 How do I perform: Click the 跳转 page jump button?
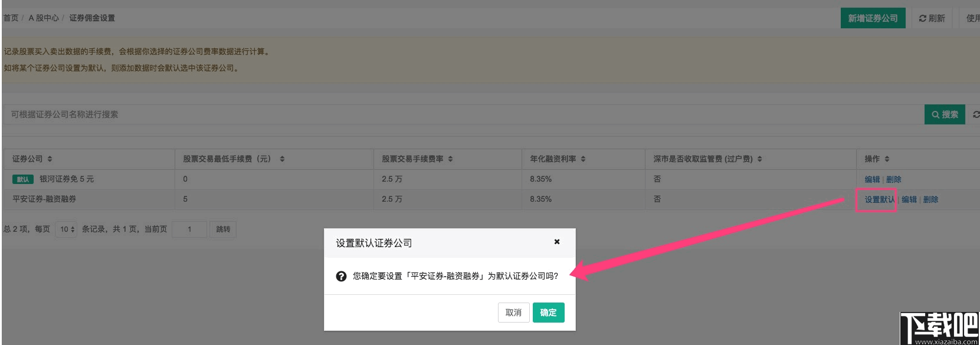click(x=223, y=229)
